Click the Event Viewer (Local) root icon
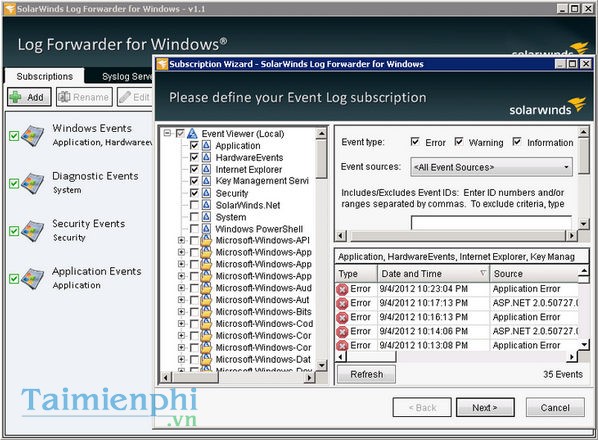 coord(192,134)
